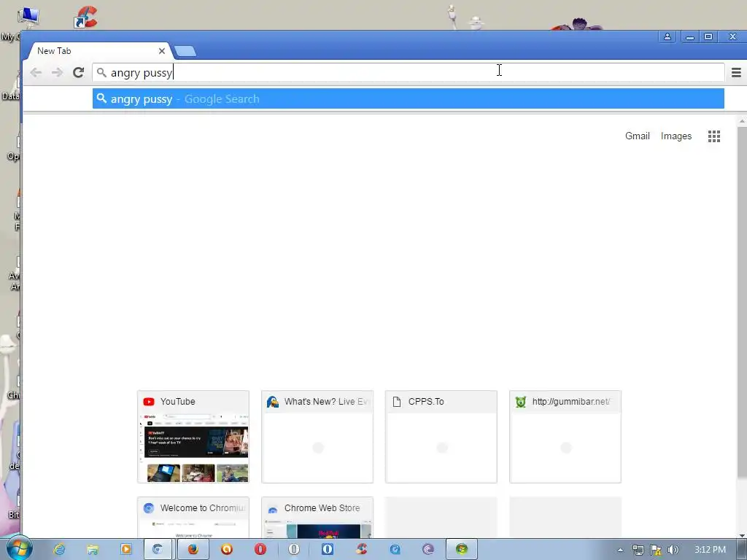
Task: Click the volume speaker tray icon
Action: [x=673, y=550]
